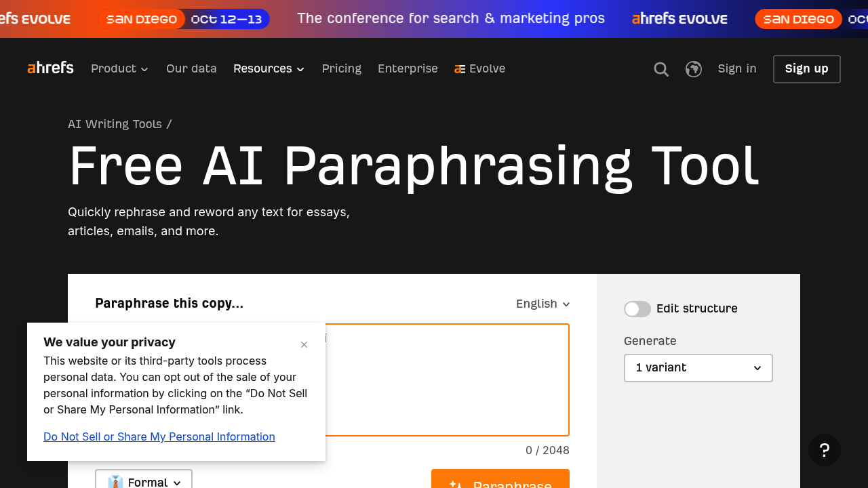Open the globe language selector
Screen dimensions: 868x488
click(x=693, y=69)
